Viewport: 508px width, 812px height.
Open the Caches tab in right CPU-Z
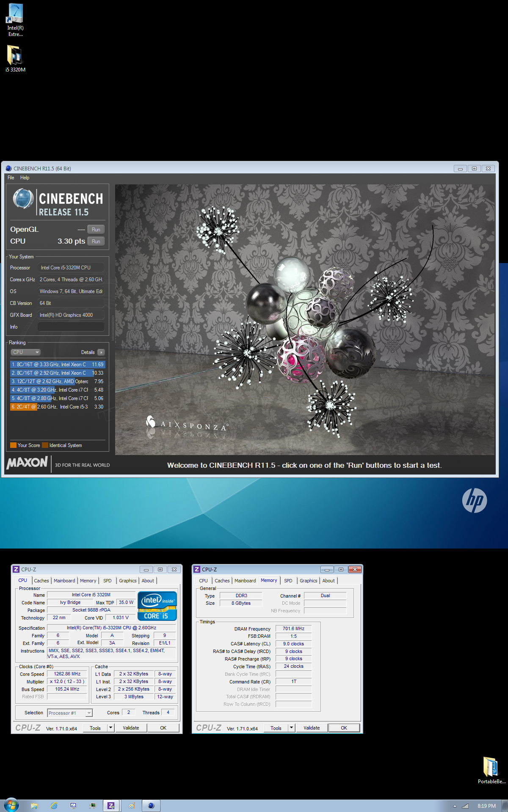pyautogui.click(x=222, y=581)
